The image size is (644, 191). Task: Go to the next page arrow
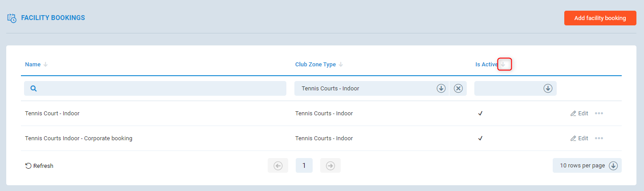(x=330, y=166)
